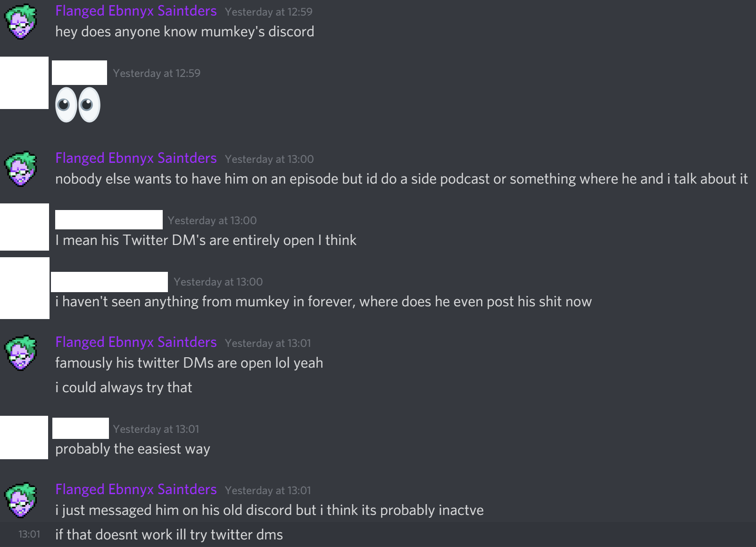Image resolution: width=756 pixels, height=547 pixels.
Task: Click the 13:01 timestamp beside twitter dms line
Action: [x=29, y=534]
